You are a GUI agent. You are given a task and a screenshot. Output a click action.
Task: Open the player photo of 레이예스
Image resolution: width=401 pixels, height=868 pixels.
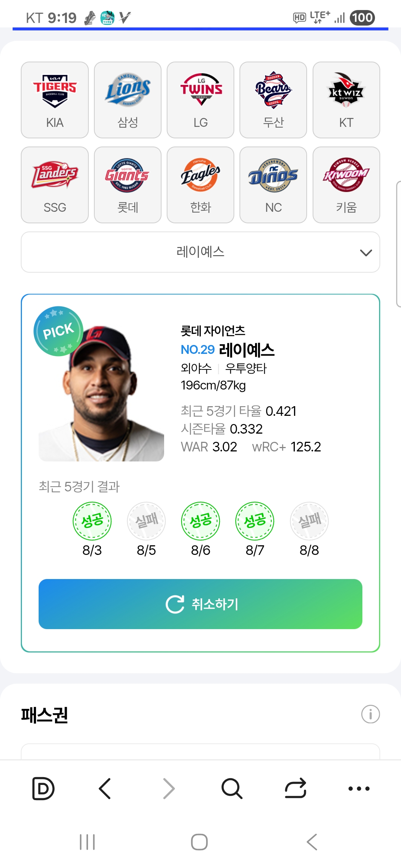tap(101, 393)
